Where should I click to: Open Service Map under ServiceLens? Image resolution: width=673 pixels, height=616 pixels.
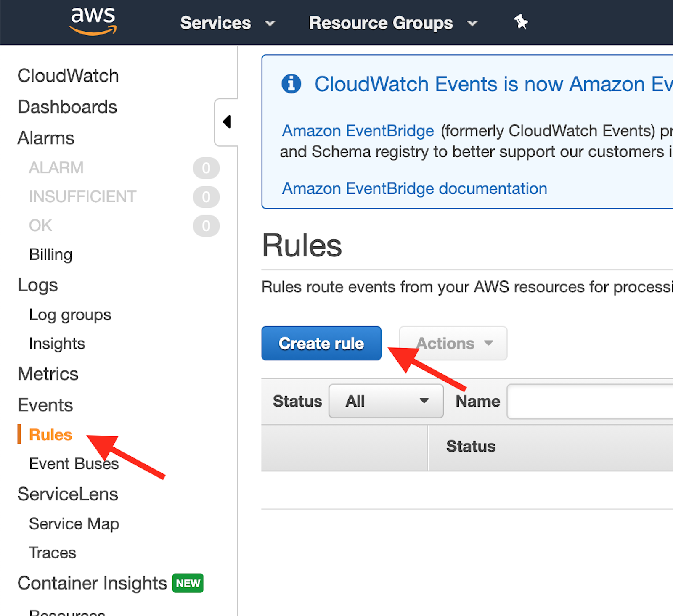pyautogui.click(x=74, y=523)
